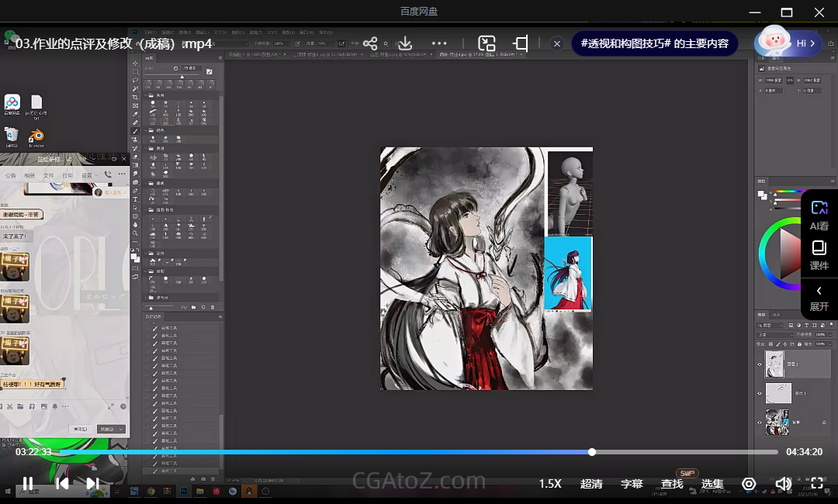
Task: Skip to the previous video
Action: [x=63, y=483]
